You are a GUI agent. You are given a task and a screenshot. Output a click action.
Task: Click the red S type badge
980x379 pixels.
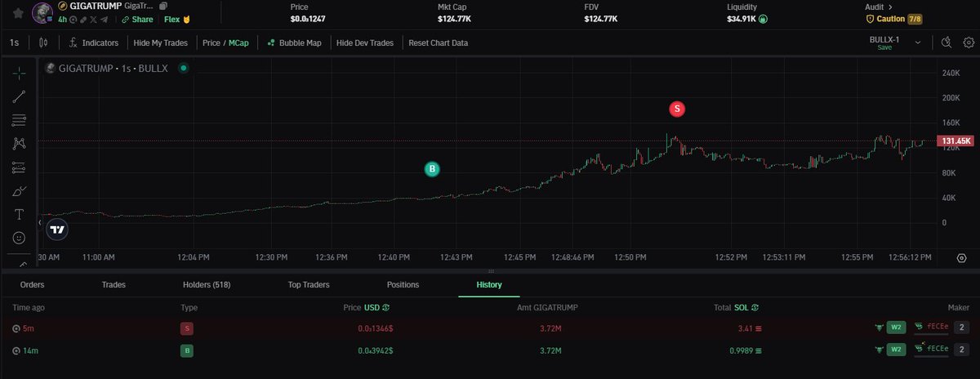click(186, 328)
